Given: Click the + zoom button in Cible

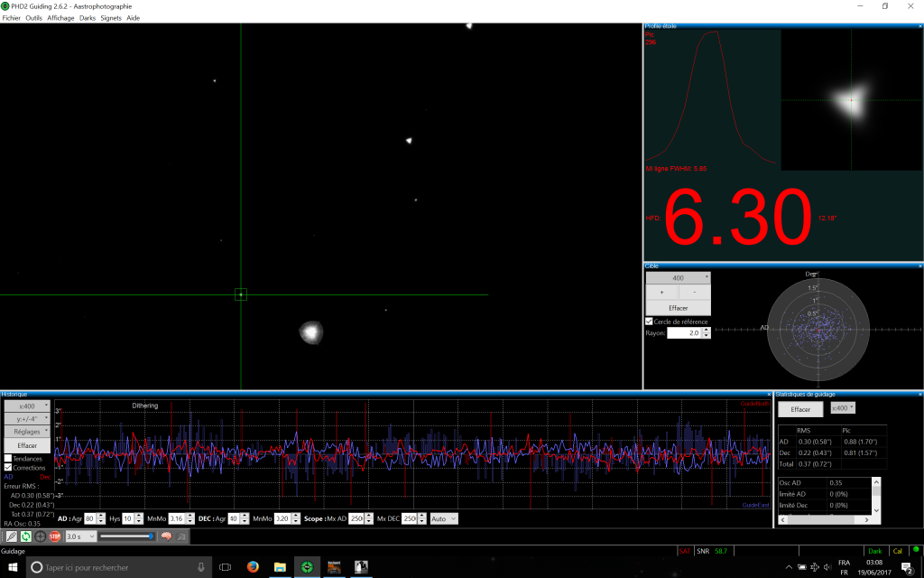Looking at the screenshot, I should pos(661,292).
